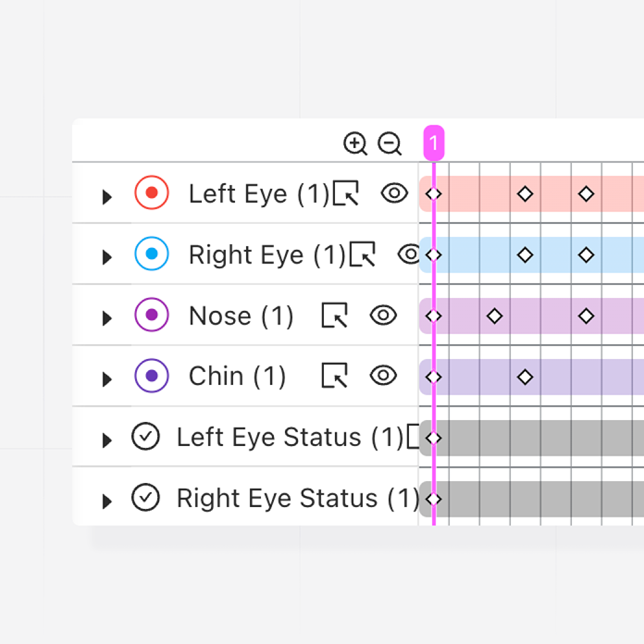Hide the Chin track

(383, 376)
